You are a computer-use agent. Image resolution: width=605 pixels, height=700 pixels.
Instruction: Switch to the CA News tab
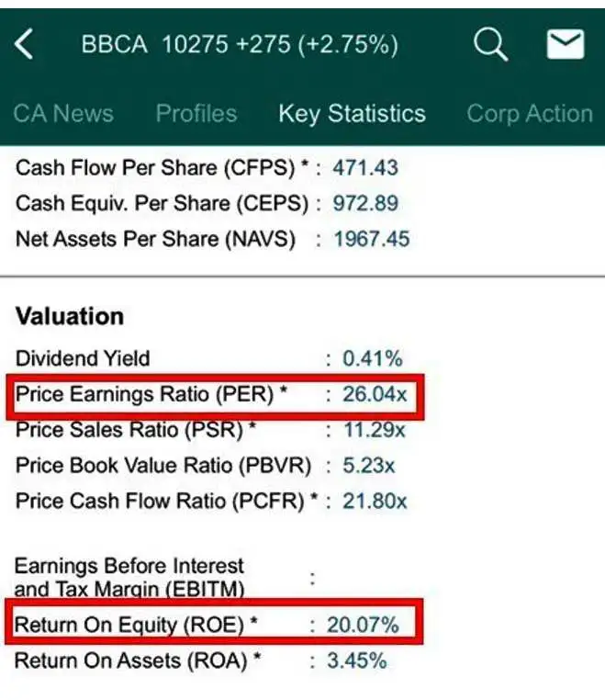tap(63, 114)
